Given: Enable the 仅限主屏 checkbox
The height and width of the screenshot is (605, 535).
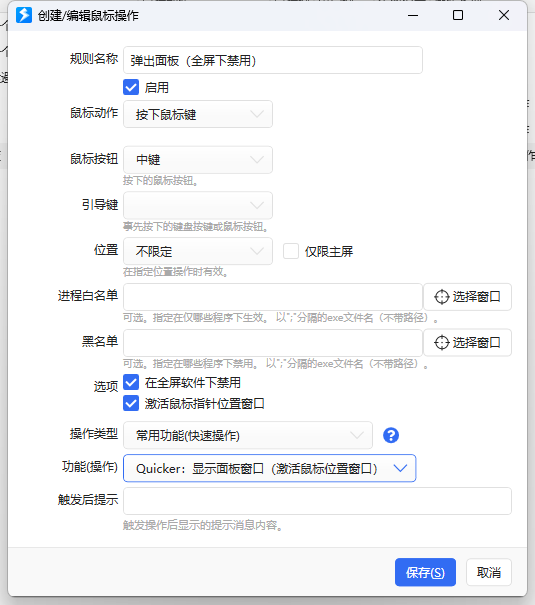Looking at the screenshot, I should click(291, 251).
